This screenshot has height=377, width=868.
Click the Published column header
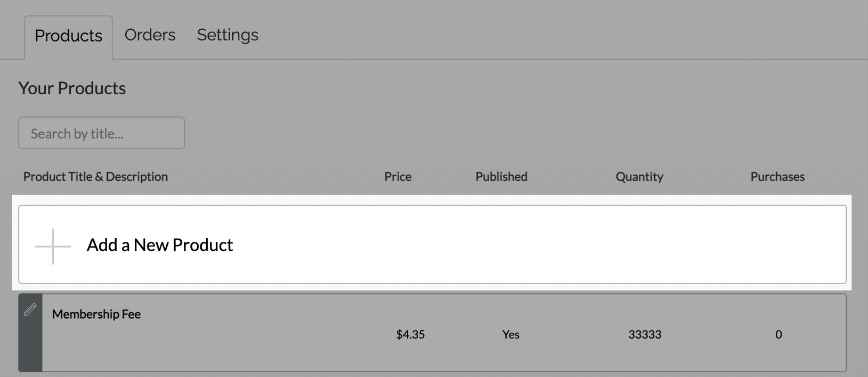(x=500, y=176)
